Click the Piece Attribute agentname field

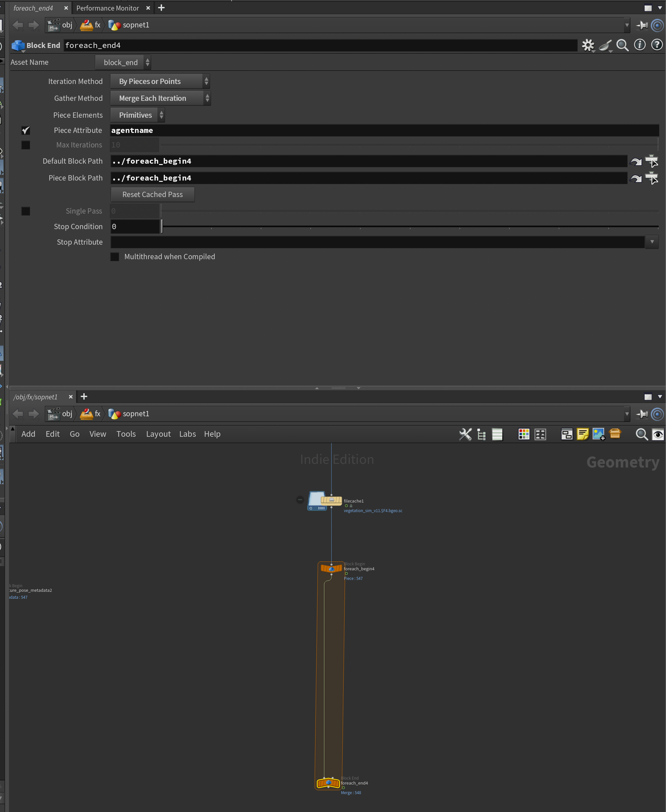coord(384,130)
